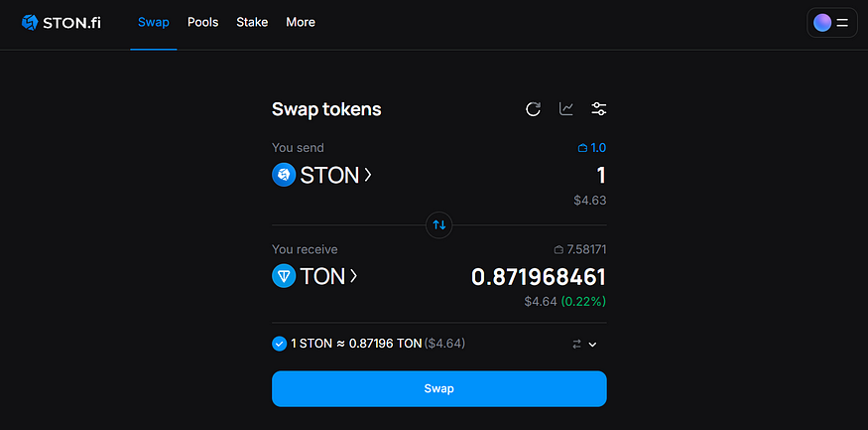Click the send amount input field
This screenshot has height=430, width=868.
click(556, 176)
